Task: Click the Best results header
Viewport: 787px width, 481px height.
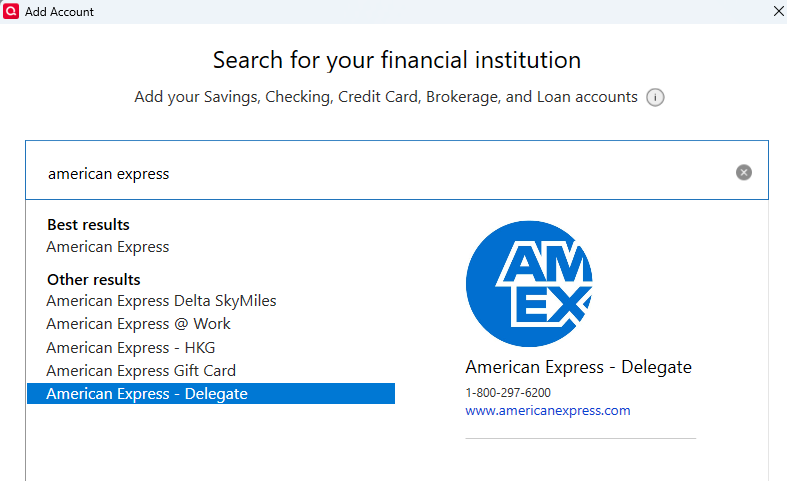Action: point(88,225)
